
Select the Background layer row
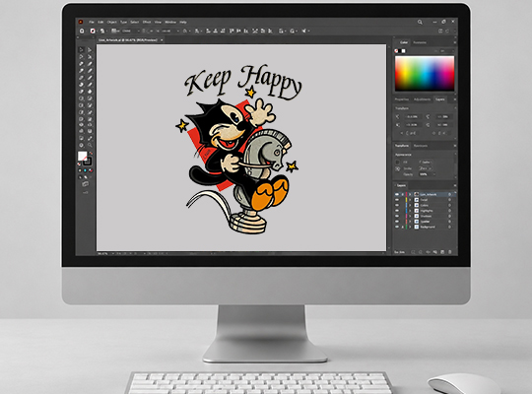pyautogui.click(x=425, y=227)
